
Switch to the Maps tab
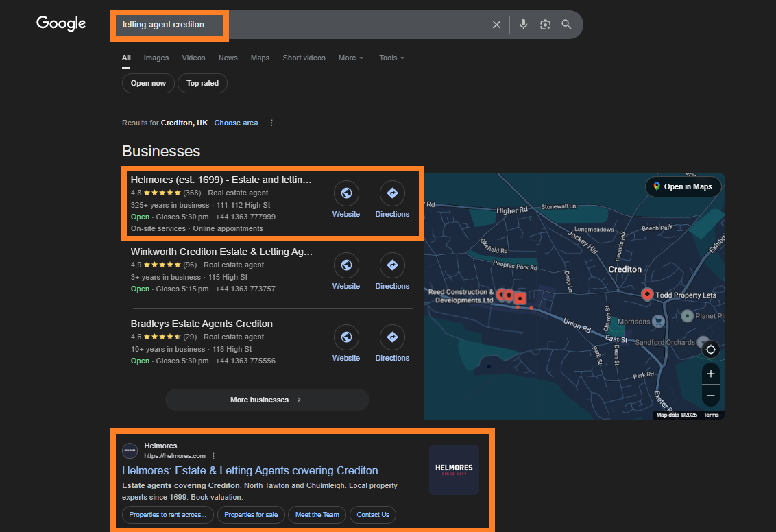coord(260,58)
